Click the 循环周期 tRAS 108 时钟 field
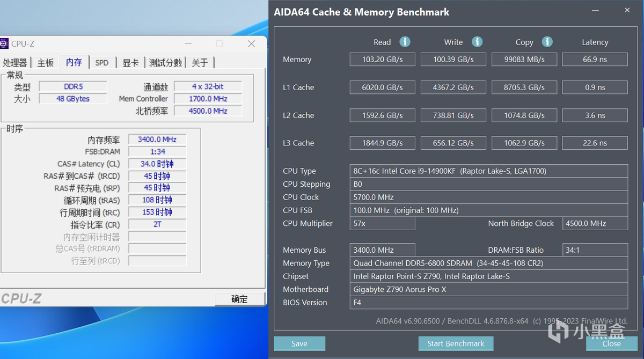644x359 pixels. point(157,200)
